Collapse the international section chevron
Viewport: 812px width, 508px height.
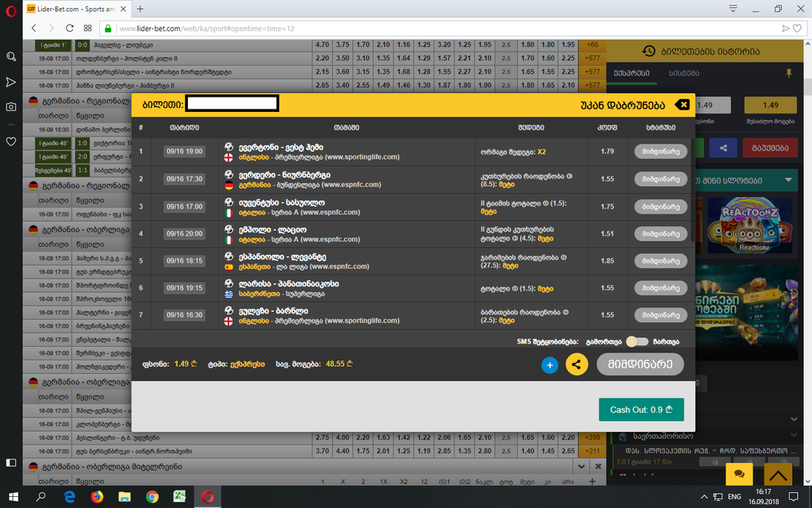[794, 436]
